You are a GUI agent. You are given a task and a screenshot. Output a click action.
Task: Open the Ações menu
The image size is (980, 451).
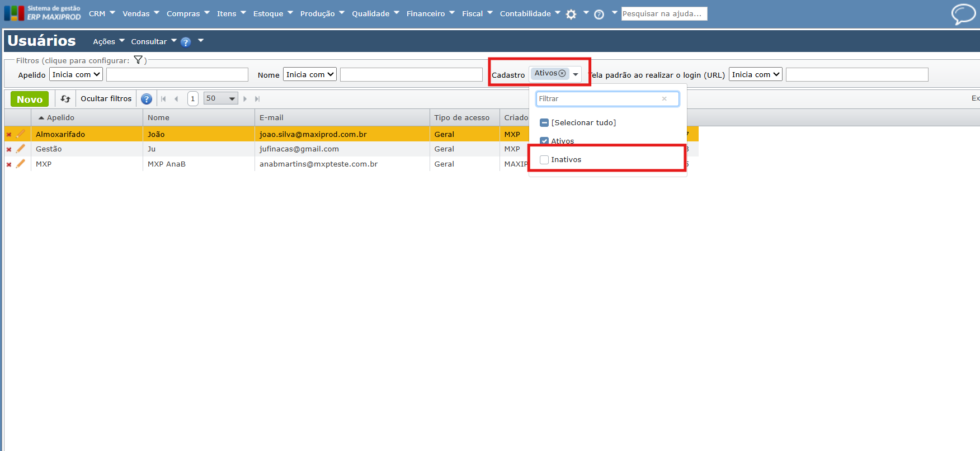pyautogui.click(x=109, y=41)
